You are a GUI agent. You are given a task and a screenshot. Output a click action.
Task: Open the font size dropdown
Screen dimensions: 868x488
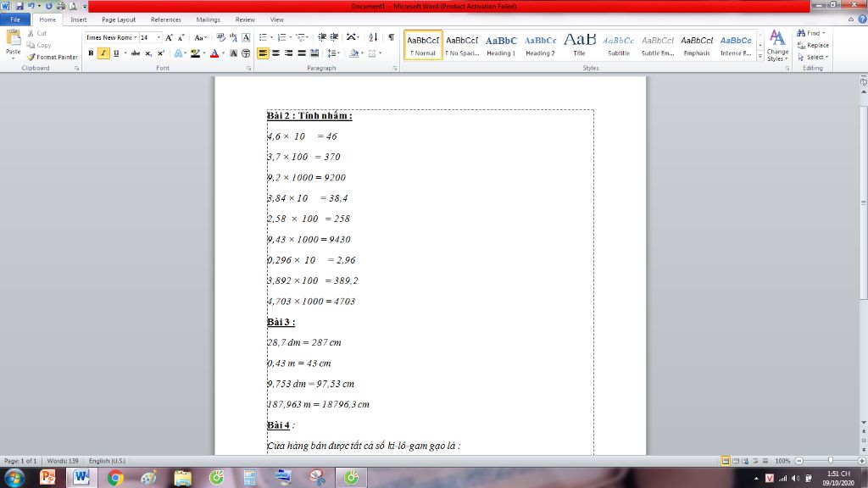tap(159, 37)
